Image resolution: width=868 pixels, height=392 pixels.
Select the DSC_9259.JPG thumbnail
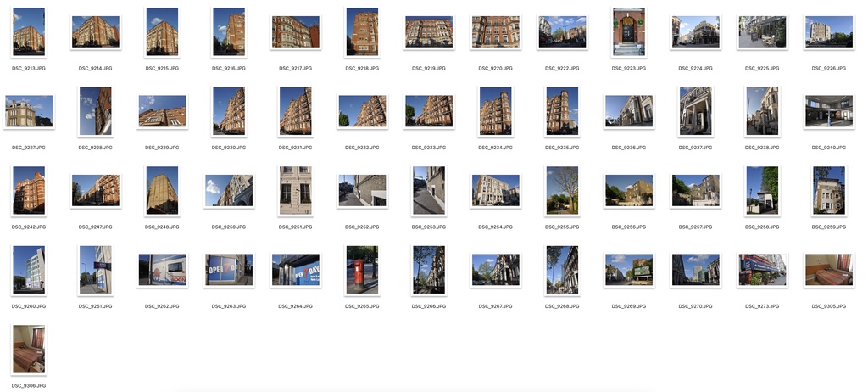(x=829, y=191)
